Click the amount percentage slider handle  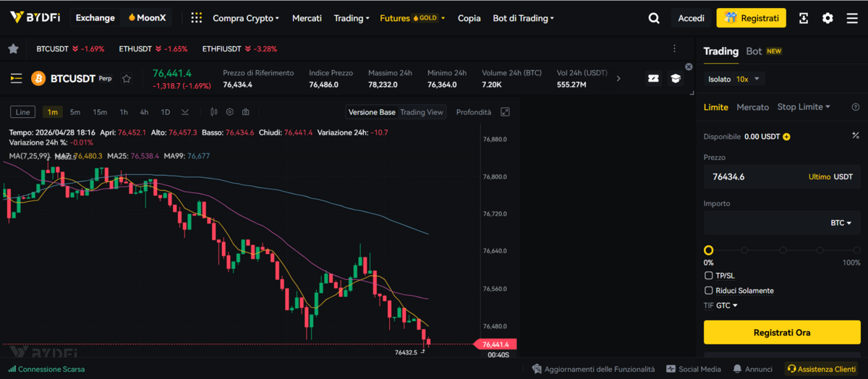709,250
